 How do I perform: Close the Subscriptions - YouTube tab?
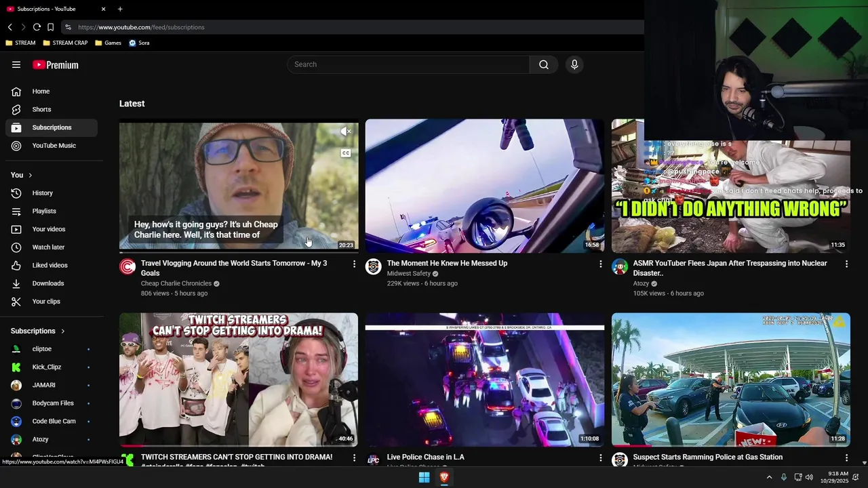tap(103, 9)
